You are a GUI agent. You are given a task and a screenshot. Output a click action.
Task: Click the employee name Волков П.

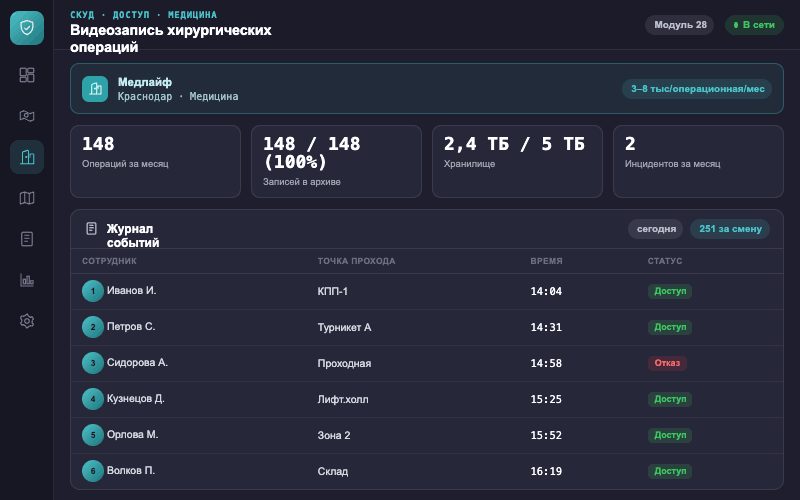click(131, 470)
